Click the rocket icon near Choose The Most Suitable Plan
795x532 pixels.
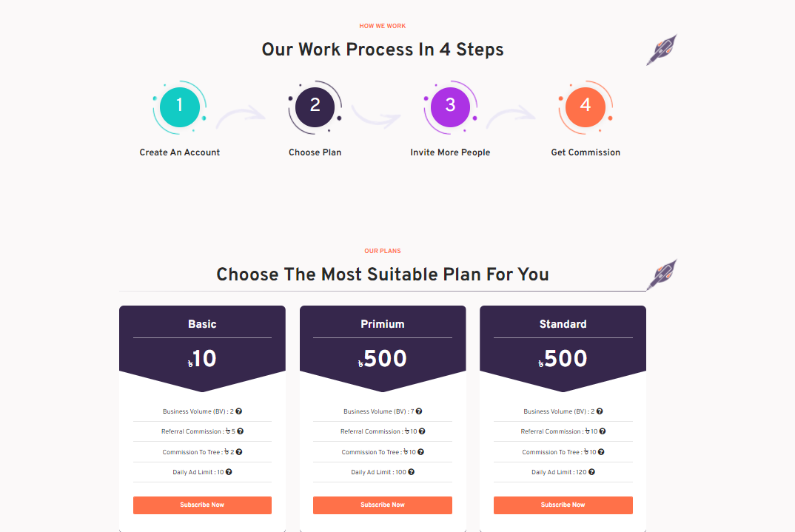pos(661,274)
